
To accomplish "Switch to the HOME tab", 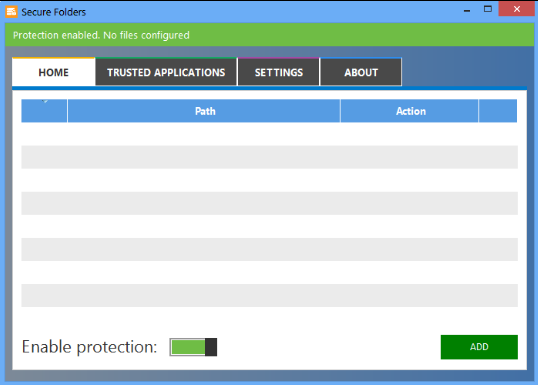I will pos(54,72).
